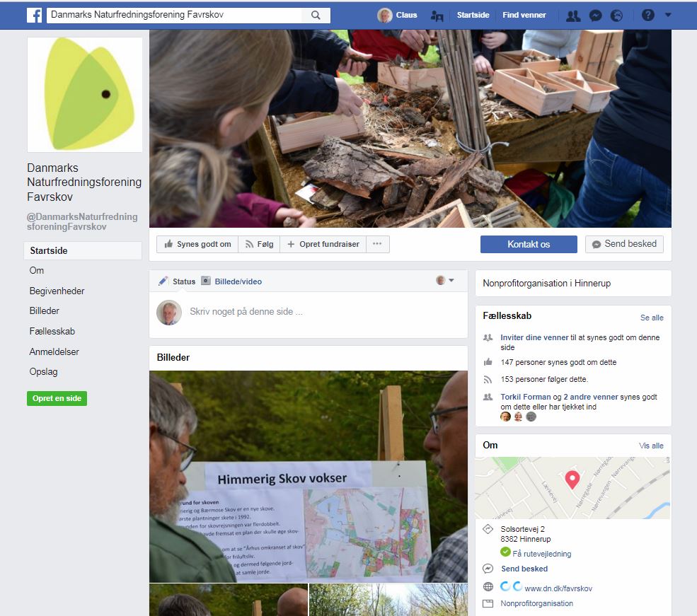
Task: Open the bottom-right forest photo thumbnail
Action: pyautogui.click(x=388, y=600)
